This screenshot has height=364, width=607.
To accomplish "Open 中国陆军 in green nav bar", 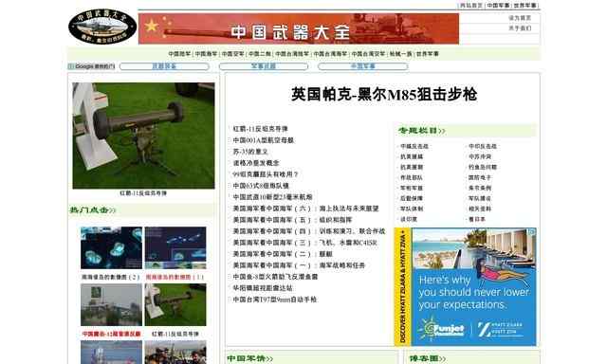I will coord(179,54).
